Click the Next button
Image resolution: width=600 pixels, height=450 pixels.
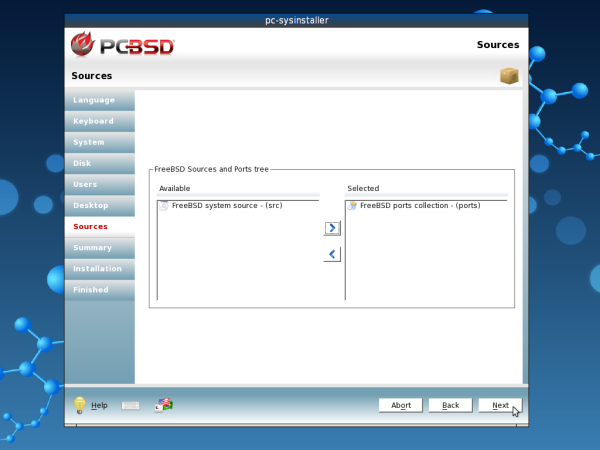tap(500, 405)
